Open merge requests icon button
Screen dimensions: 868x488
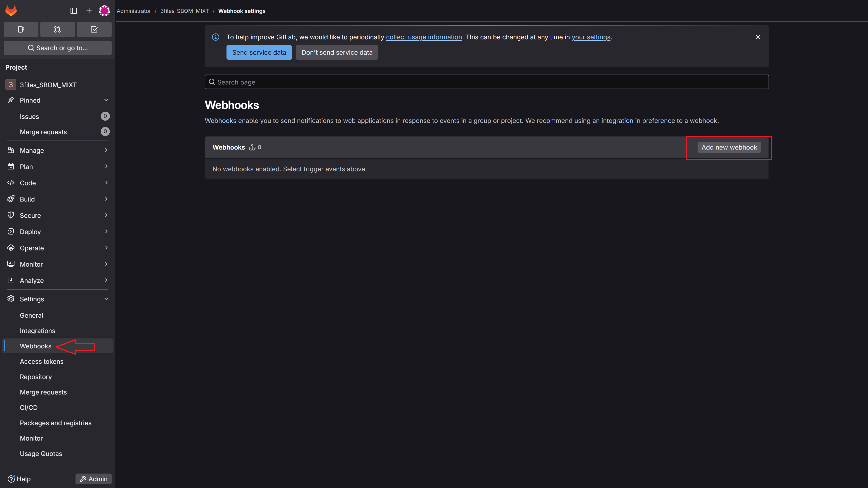point(58,30)
